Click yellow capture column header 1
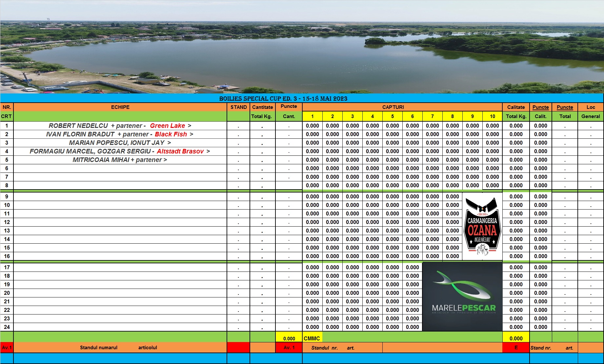This screenshot has width=604, height=364. tap(312, 116)
